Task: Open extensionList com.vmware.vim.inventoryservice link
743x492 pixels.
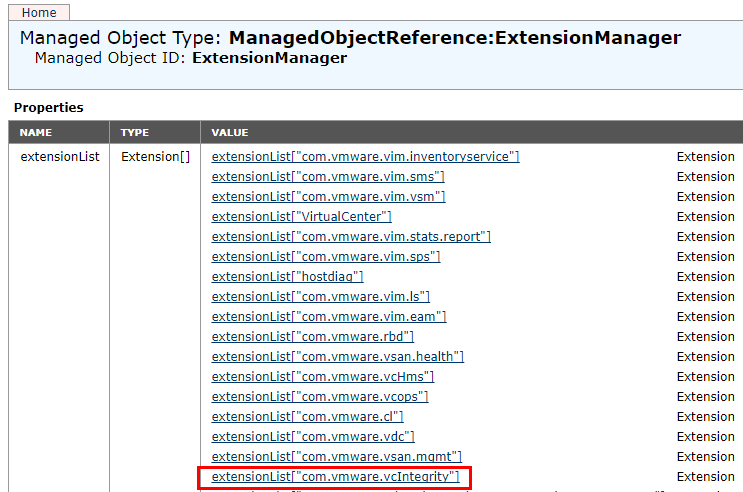Action: tap(365, 156)
